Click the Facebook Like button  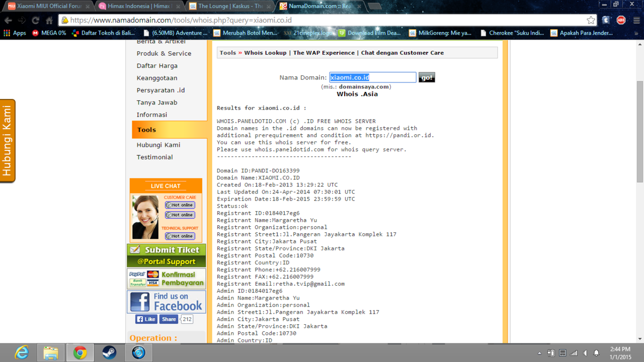pyautogui.click(x=146, y=319)
